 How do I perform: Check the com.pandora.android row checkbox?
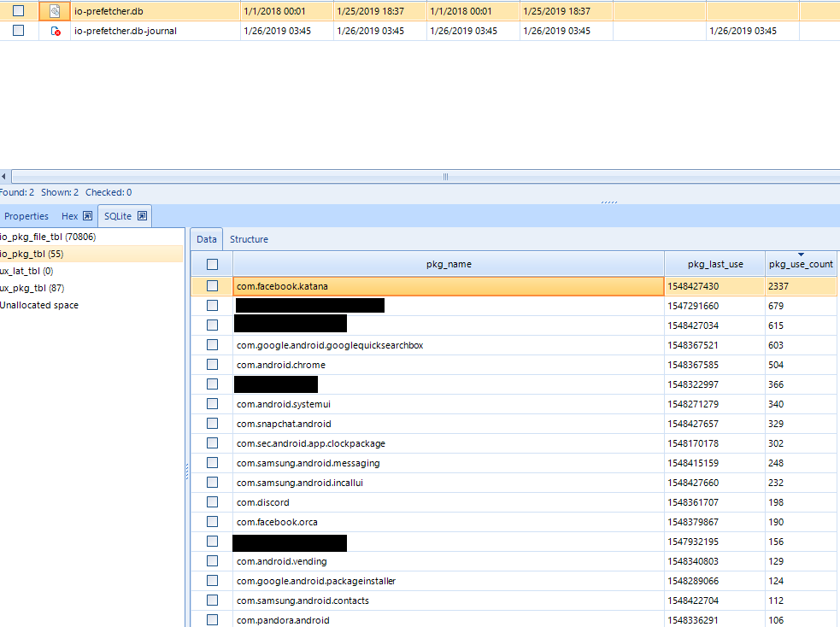(212, 620)
